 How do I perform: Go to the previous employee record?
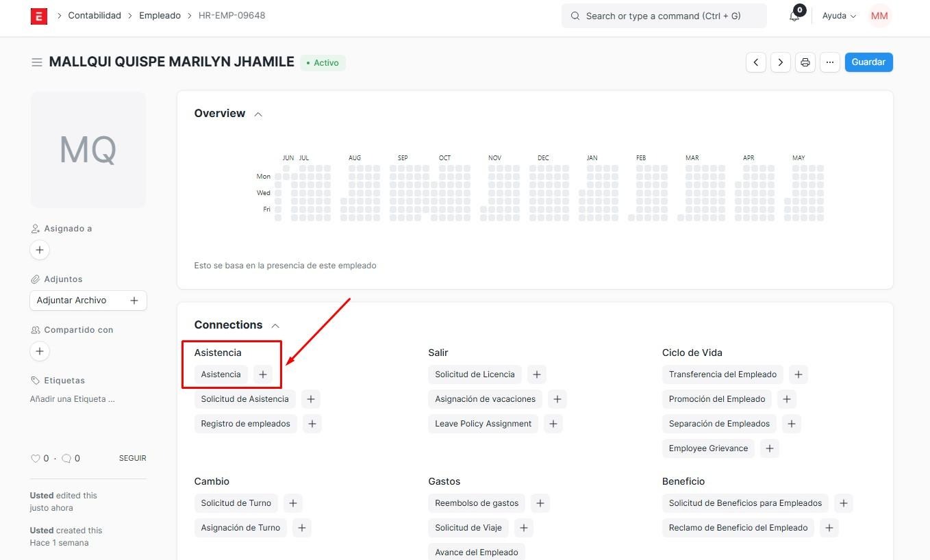[756, 62]
